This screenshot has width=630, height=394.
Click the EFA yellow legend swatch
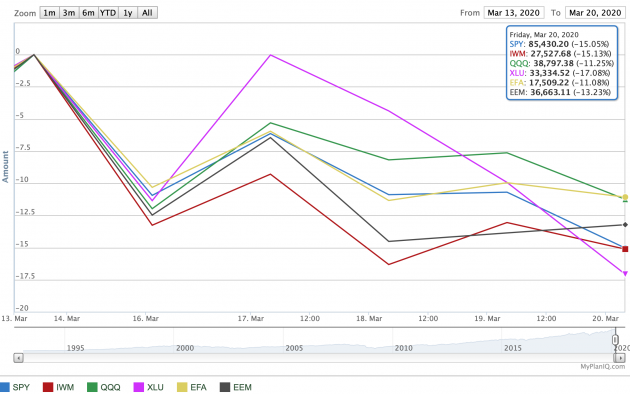[x=182, y=387]
